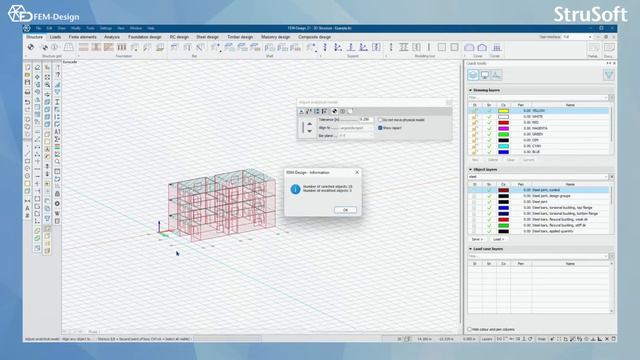The image size is (640, 360).
Task: Close the FEM-Design Information dialog
Action: tap(357, 172)
